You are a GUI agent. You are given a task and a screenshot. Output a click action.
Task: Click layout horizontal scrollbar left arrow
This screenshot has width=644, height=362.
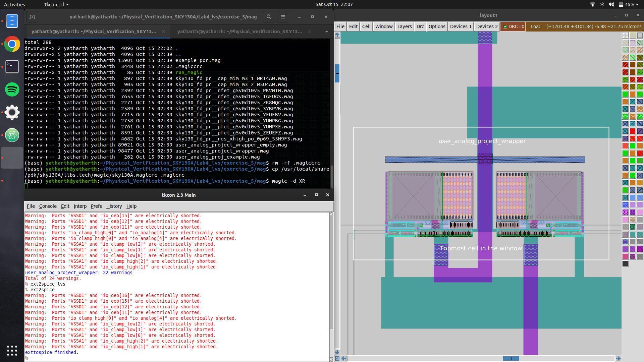[x=344, y=358]
